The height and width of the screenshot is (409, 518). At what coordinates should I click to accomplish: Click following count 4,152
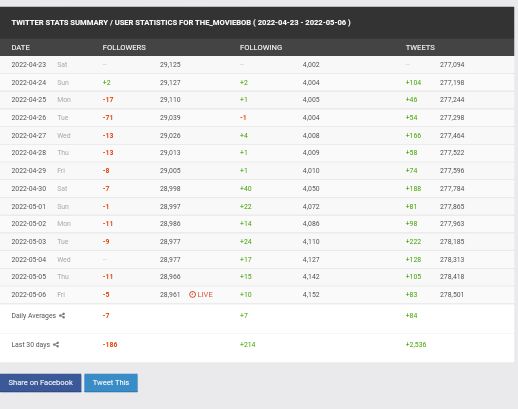[311, 295]
